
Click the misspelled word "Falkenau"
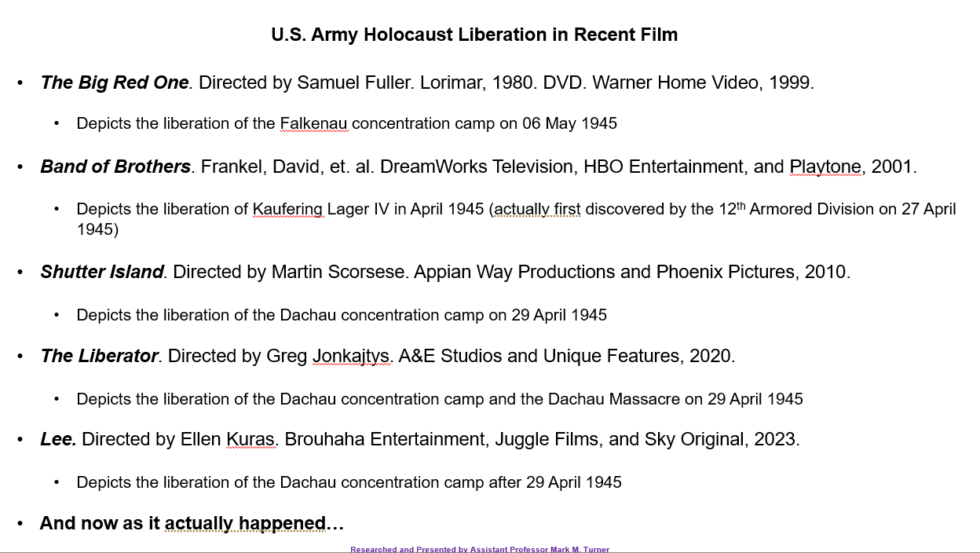pyautogui.click(x=313, y=124)
